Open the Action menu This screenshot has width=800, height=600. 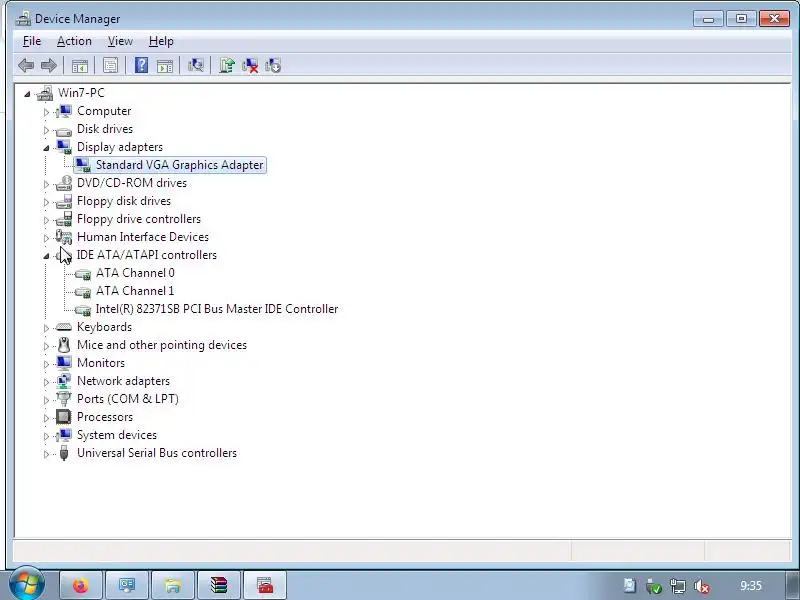pos(74,41)
